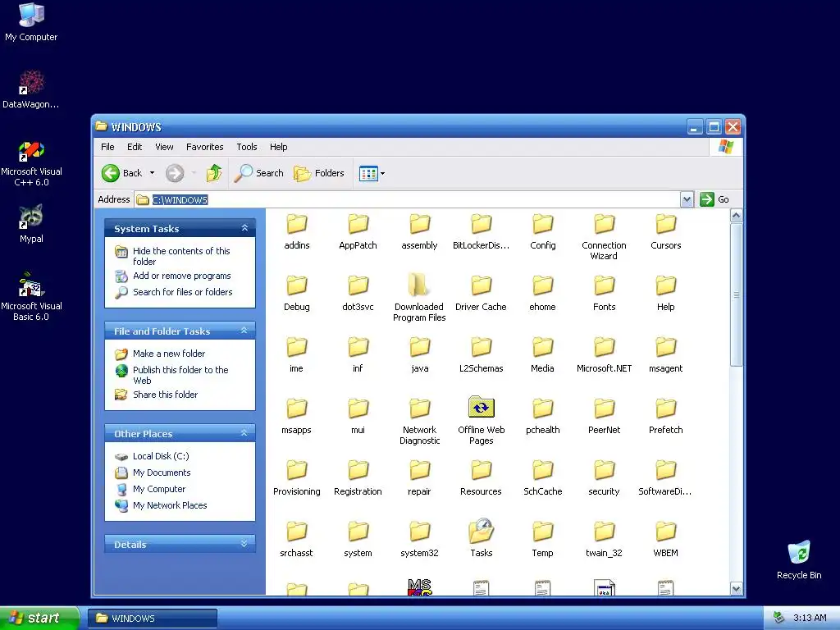Click the vertical scrollbar thumb
The width and height of the screenshot is (840, 630).
coord(736,294)
